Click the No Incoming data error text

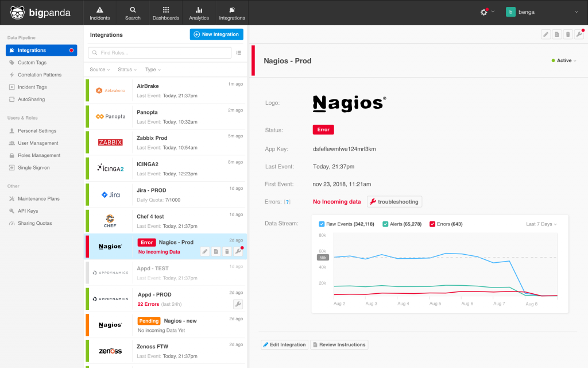pyautogui.click(x=336, y=202)
